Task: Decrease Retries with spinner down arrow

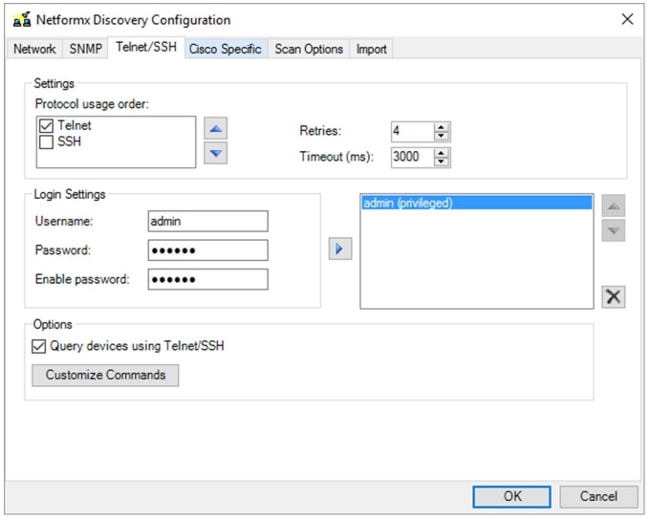Action: pos(441,136)
